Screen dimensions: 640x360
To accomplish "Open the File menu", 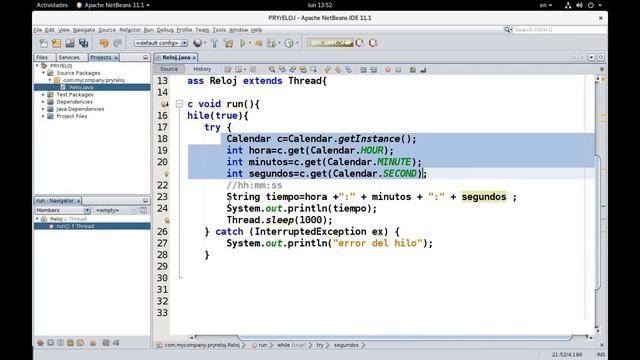I will click(x=38, y=30).
